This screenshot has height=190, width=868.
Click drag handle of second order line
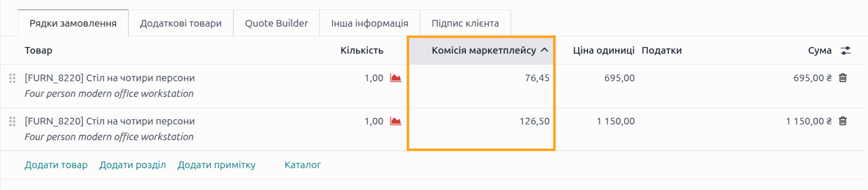click(12, 121)
